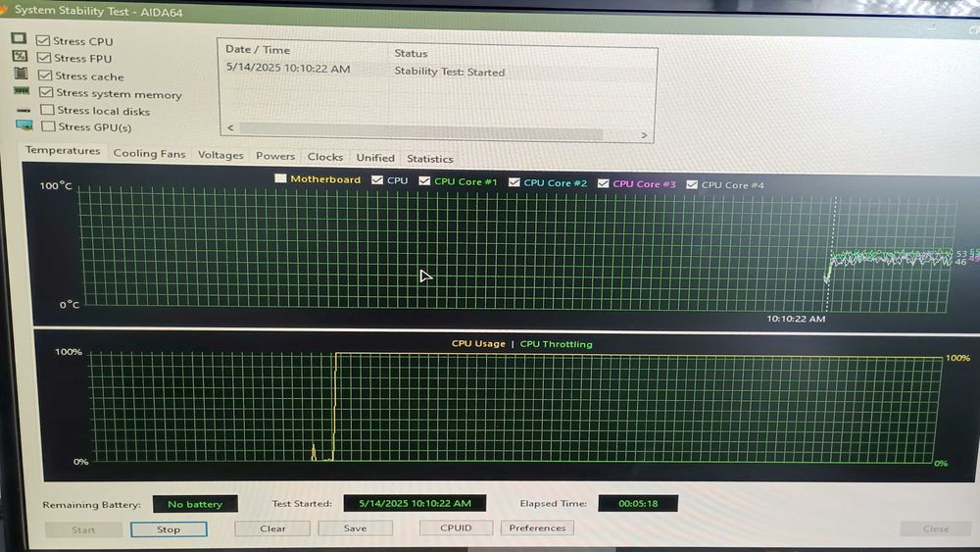Click the AIDA64 flame icon in title bar
The width and height of the screenshot is (980, 552).
pyautogui.click(x=4, y=9)
